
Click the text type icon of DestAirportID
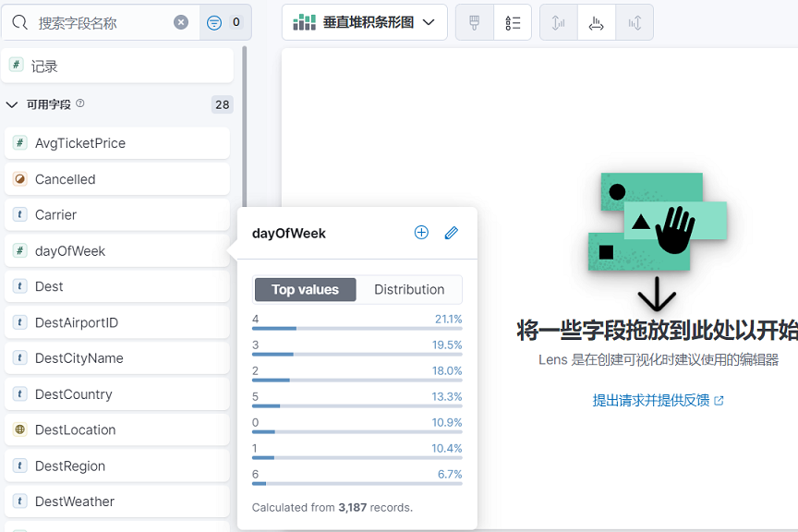coord(19,321)
